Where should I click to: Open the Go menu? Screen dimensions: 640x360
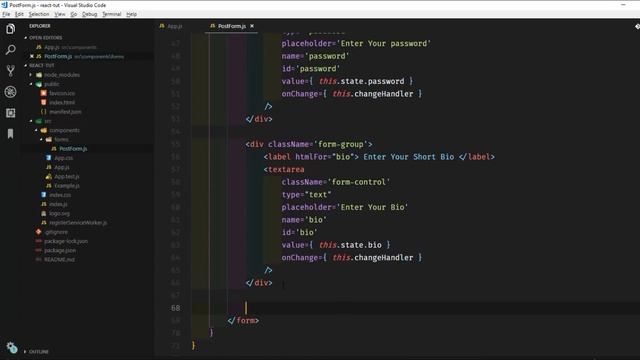pos(73,14)
